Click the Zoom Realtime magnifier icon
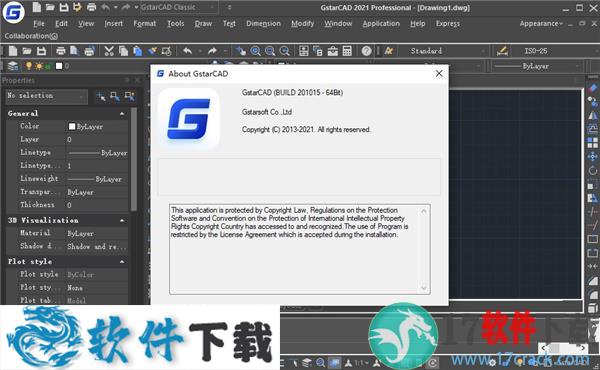 (256, 51)
